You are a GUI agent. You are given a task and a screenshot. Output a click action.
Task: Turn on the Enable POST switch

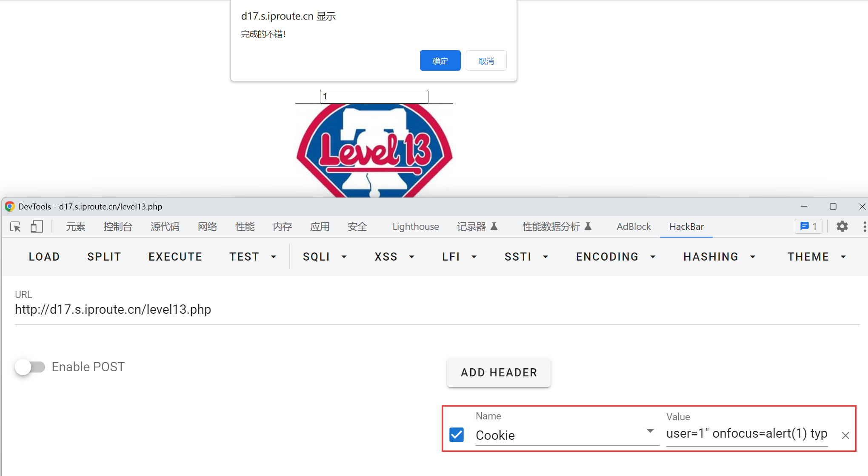[30, 367]
